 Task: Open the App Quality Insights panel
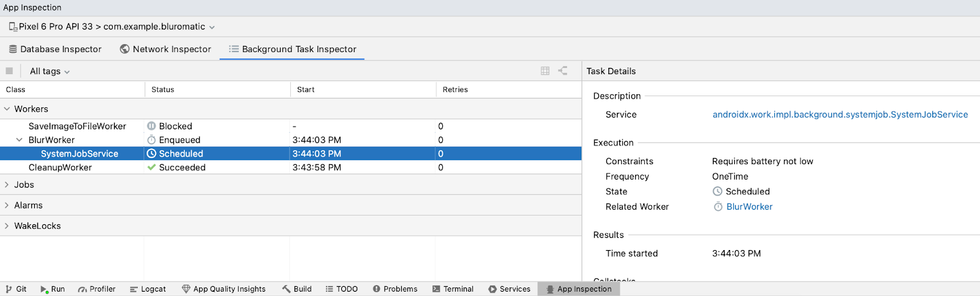tap(224, 289)
